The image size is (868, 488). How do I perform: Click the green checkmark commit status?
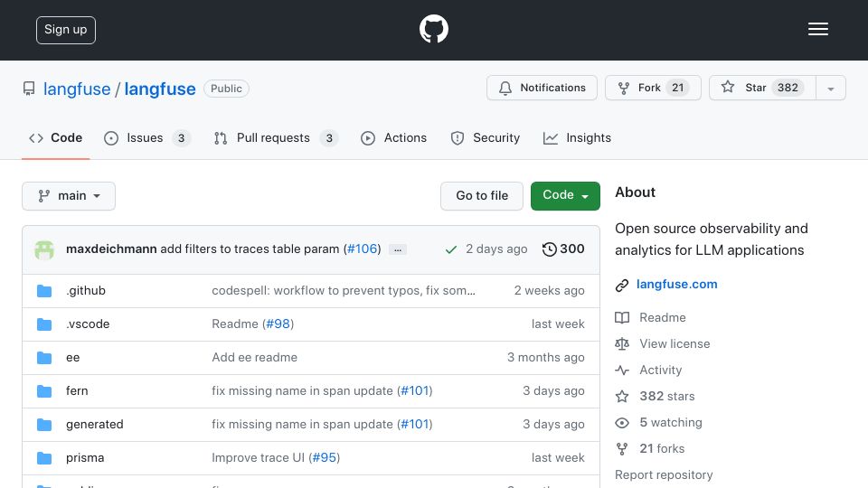[x=450, y=249]
